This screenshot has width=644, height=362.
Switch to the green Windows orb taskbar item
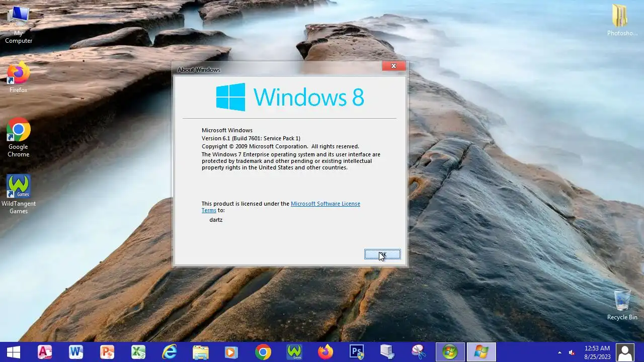point(450,352)
